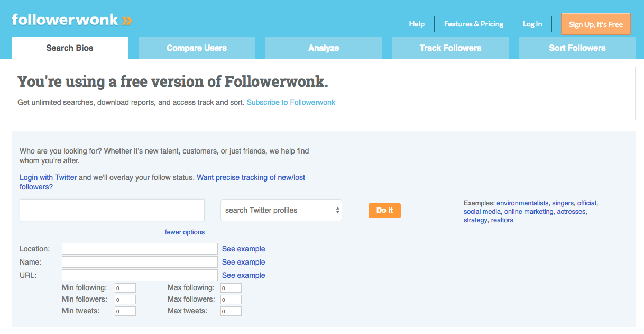Screen dimensions: 644x334
Task: Click the Location input field
Action: [140, 249]
